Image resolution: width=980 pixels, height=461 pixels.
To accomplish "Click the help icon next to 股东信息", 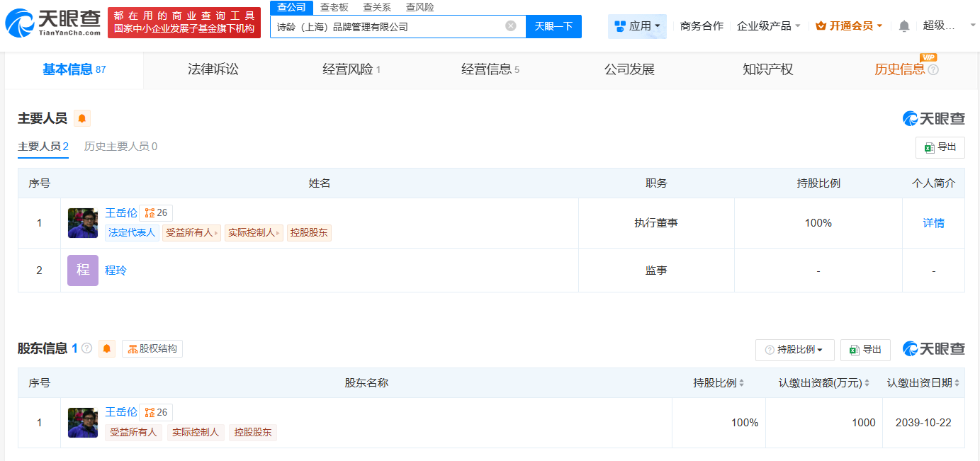I will click(87, 348).
